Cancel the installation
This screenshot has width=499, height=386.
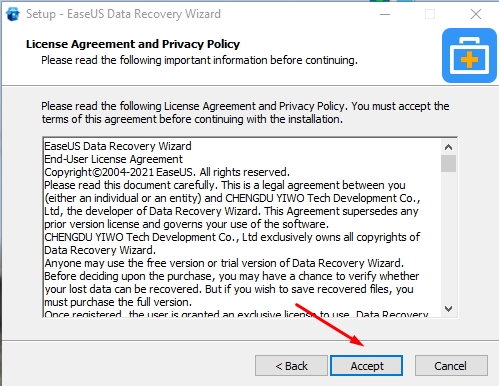[451, 366]
